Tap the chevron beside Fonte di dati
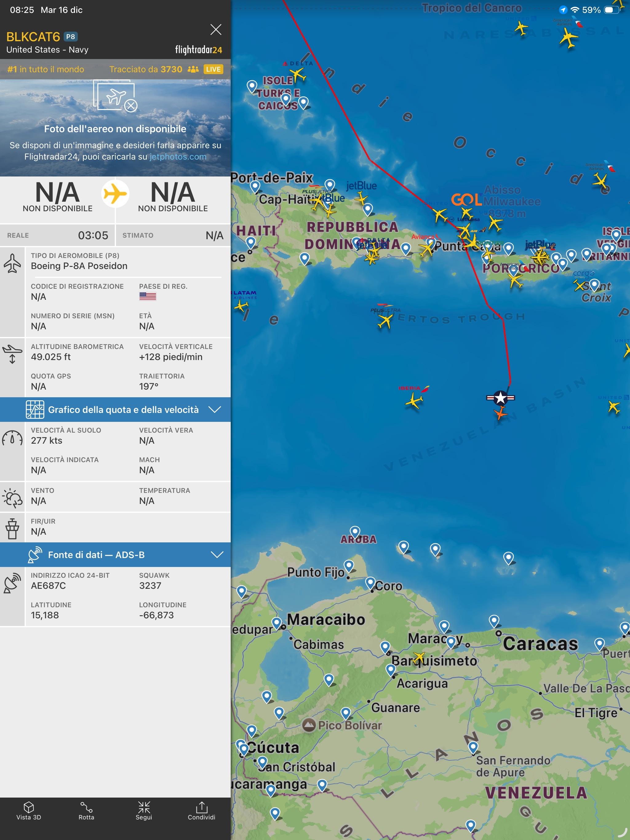Image resolution: width=630 pixels, height=840 pixels. [217, 555]
